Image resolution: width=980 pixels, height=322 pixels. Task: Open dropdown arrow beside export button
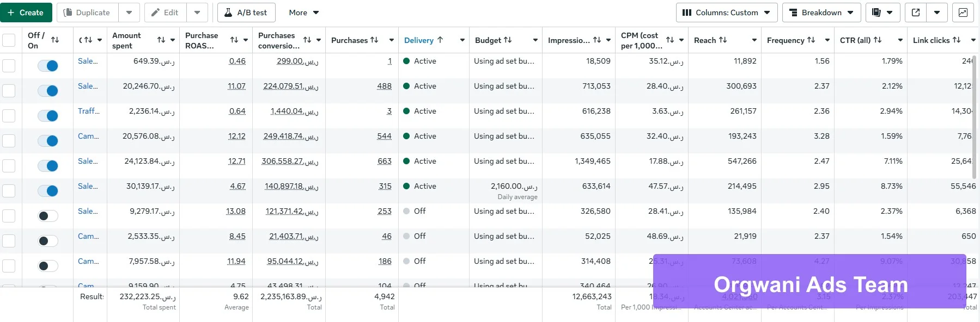937,13
